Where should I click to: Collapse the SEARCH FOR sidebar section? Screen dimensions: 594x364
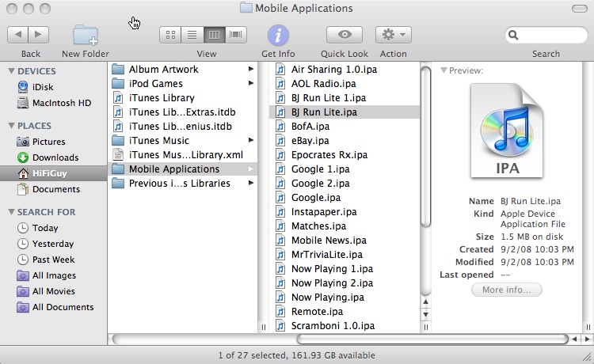(x=12, y=211)
